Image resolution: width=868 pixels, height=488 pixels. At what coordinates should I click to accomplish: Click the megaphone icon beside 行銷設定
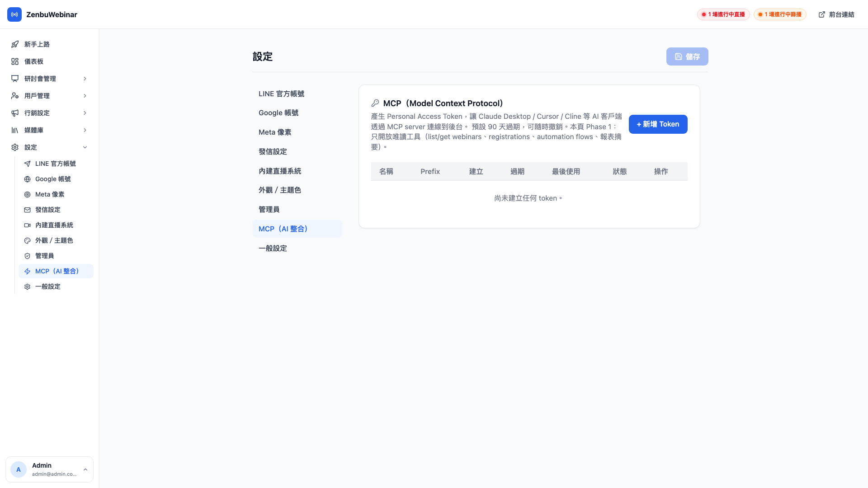point(15,113)
